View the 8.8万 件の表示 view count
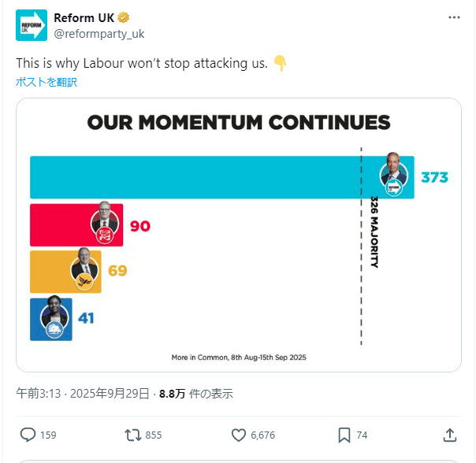The width and height of the screenshot is (476, 463). 196,394
